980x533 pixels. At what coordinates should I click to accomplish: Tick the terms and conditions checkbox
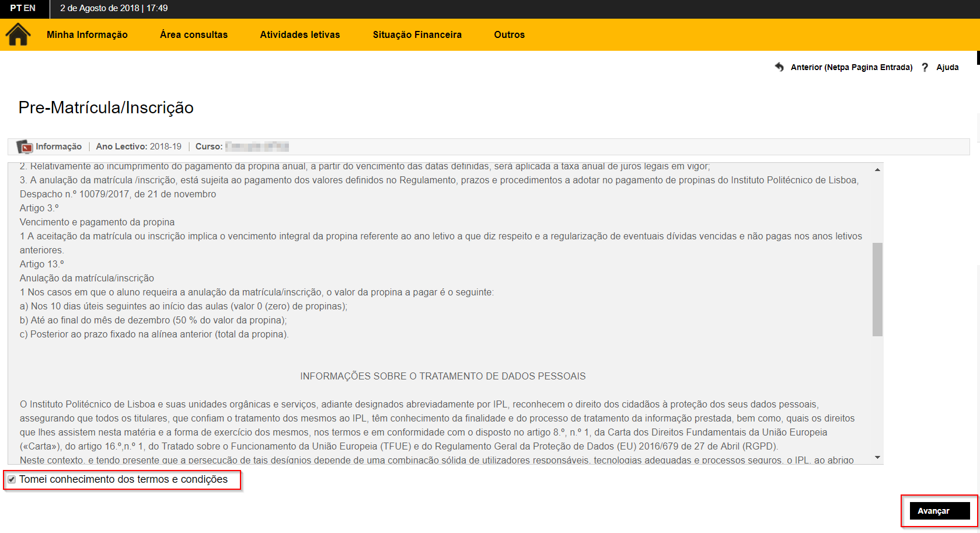click(x=12, y=479)
